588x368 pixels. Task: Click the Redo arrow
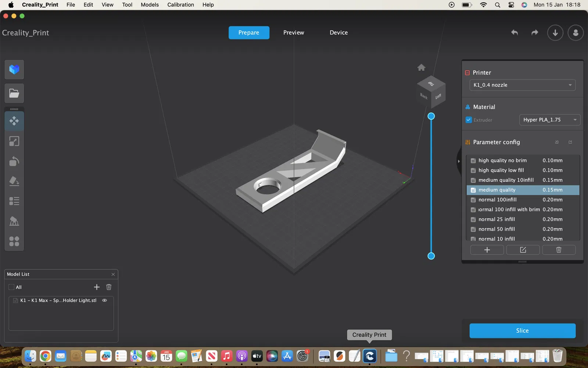535,32
